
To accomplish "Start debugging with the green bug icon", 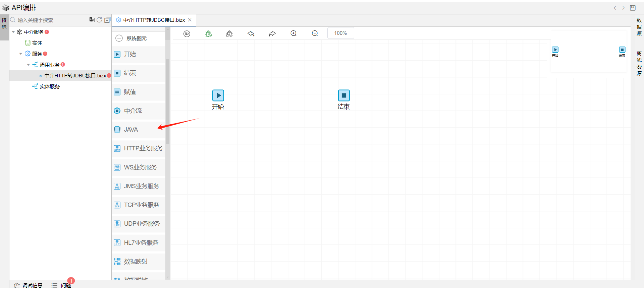I will click(208, 33).
